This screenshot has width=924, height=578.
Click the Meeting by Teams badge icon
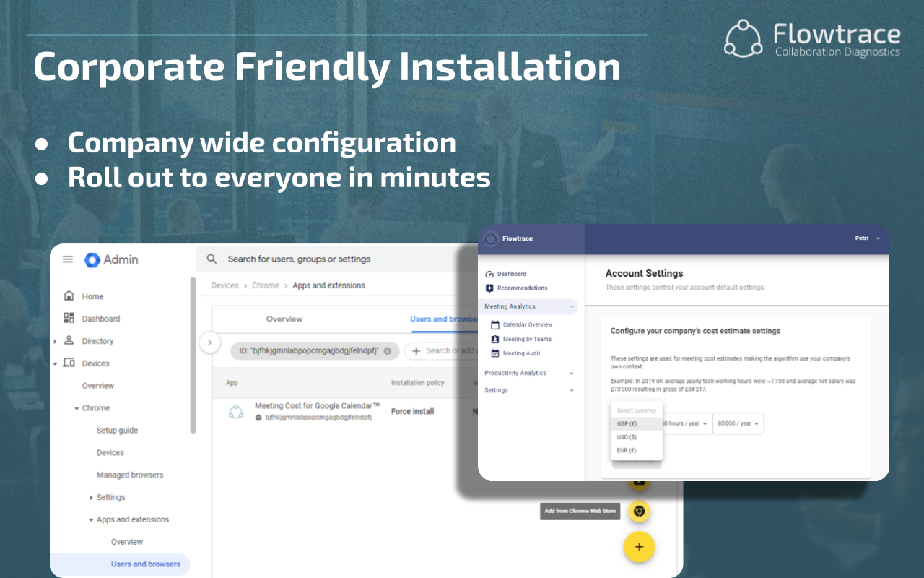tap(495, 339)
